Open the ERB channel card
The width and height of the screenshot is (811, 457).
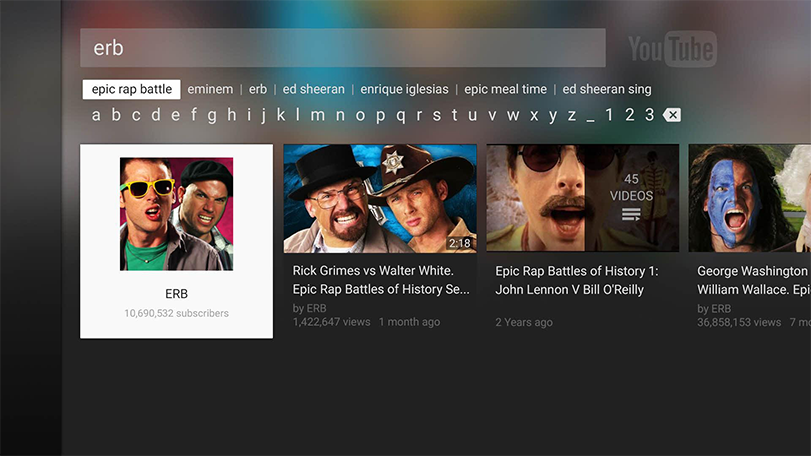point(176,241)
